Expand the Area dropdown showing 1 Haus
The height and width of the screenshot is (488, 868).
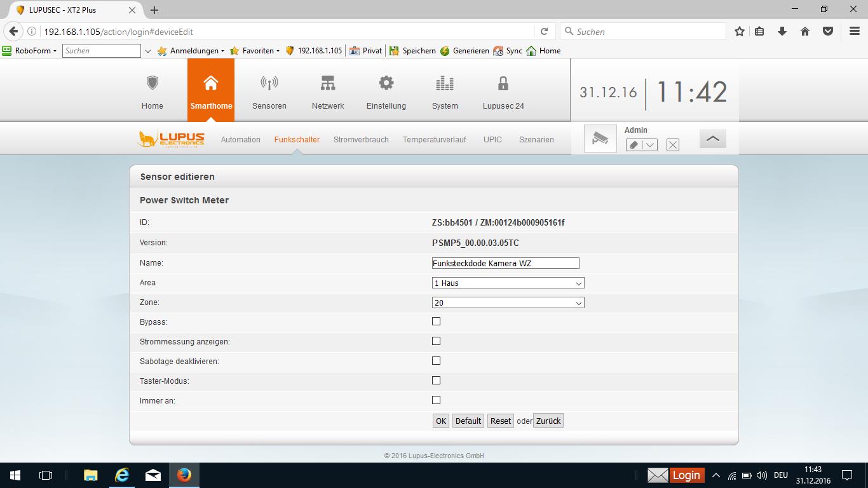(x=508, y=283)
